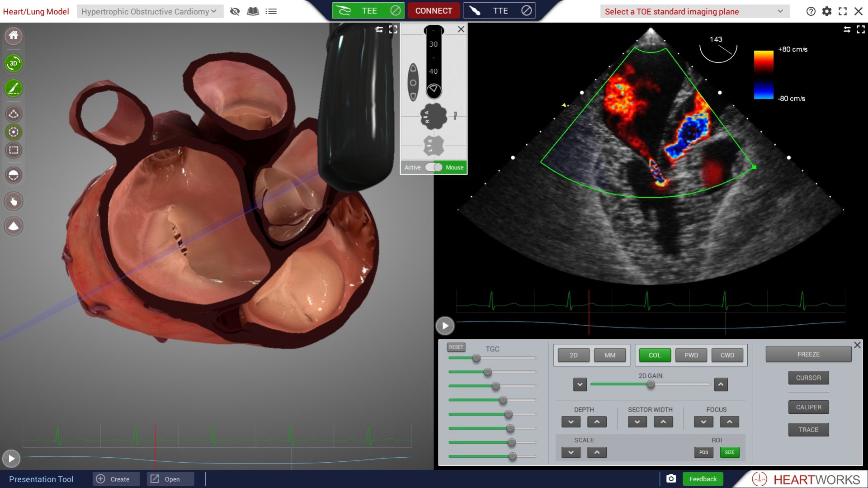This screenshot has width=868, height=488.
Task: Toggle the crossed-eye visibility icon
Action: tap(235, 11)
